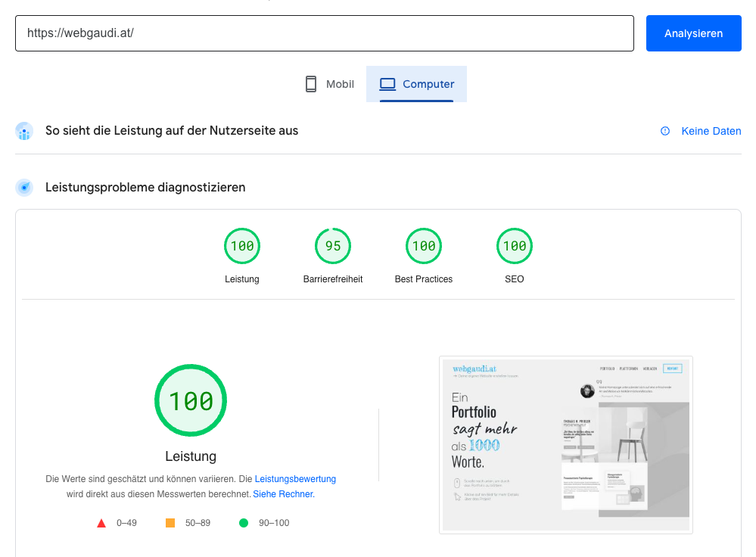
Task: Click the 'So sieht die Leistung' section icon
Action: click(24, 131)
